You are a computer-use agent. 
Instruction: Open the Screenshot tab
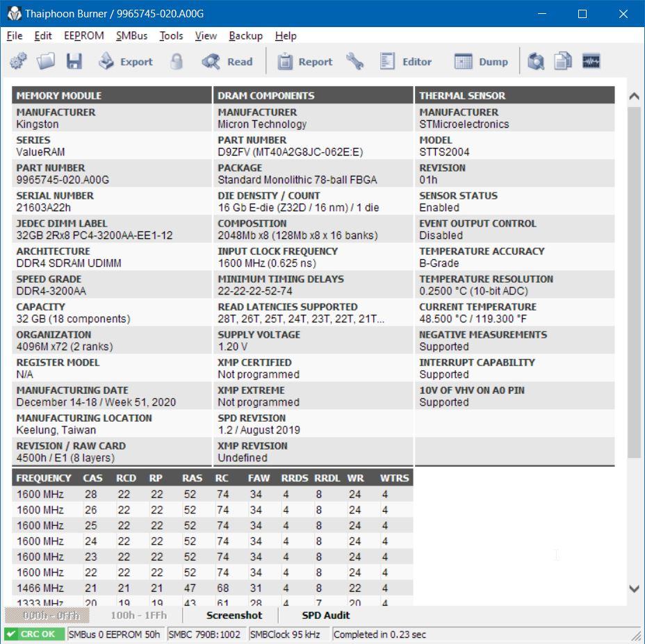pyautogui.click(x=234, y=616)
